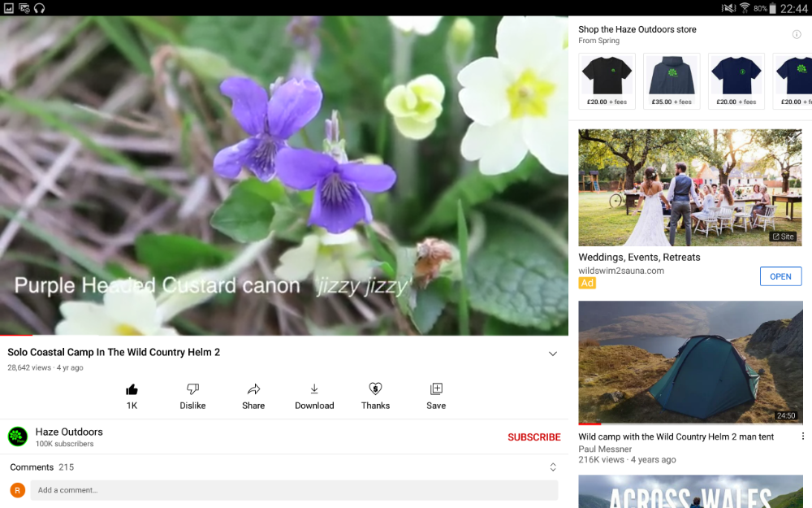Tap the clock showing 22:44
Viewport: 812px width, 508px height.
[794, 8]
